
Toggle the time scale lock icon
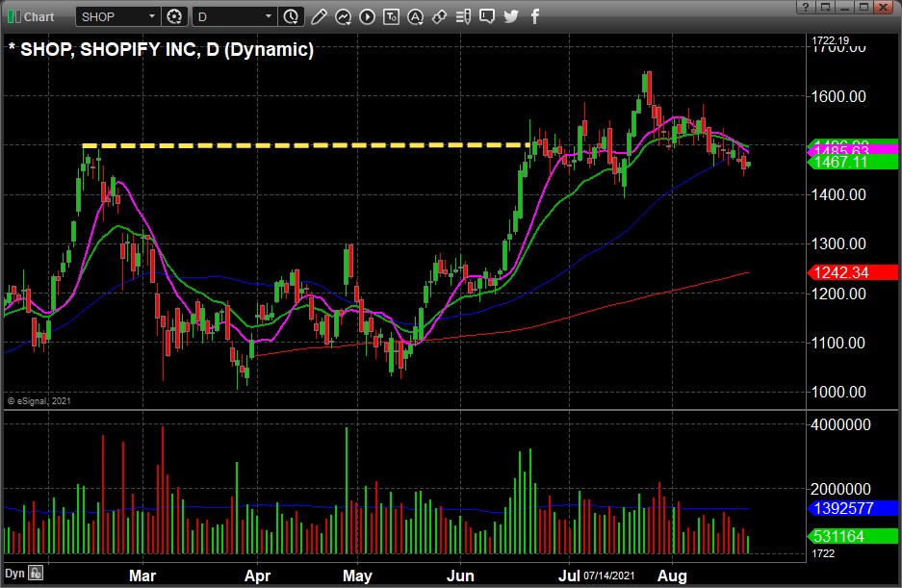(37, 573)
